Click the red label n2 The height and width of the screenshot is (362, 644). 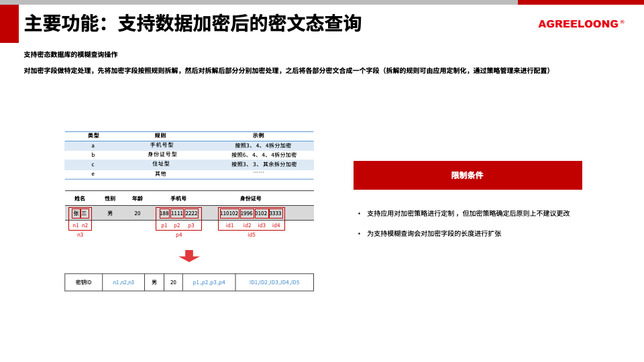point(85,225)
